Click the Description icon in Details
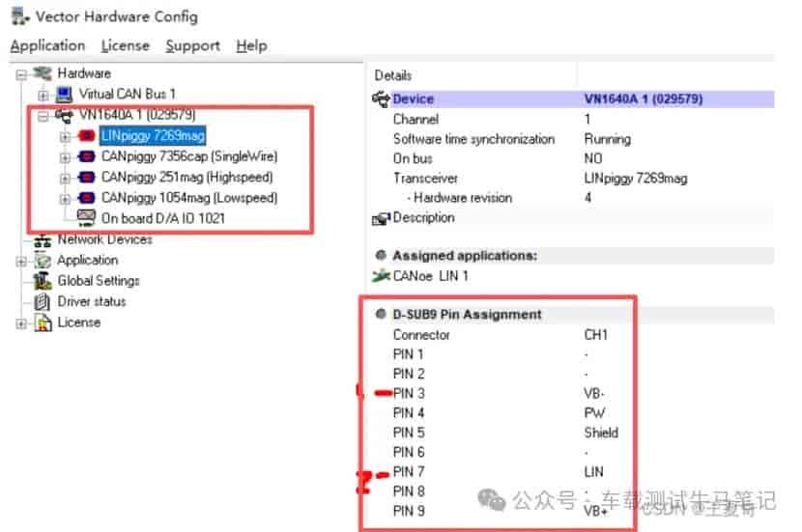The width and height of the screenshot is (802, 532). point(381,219)
